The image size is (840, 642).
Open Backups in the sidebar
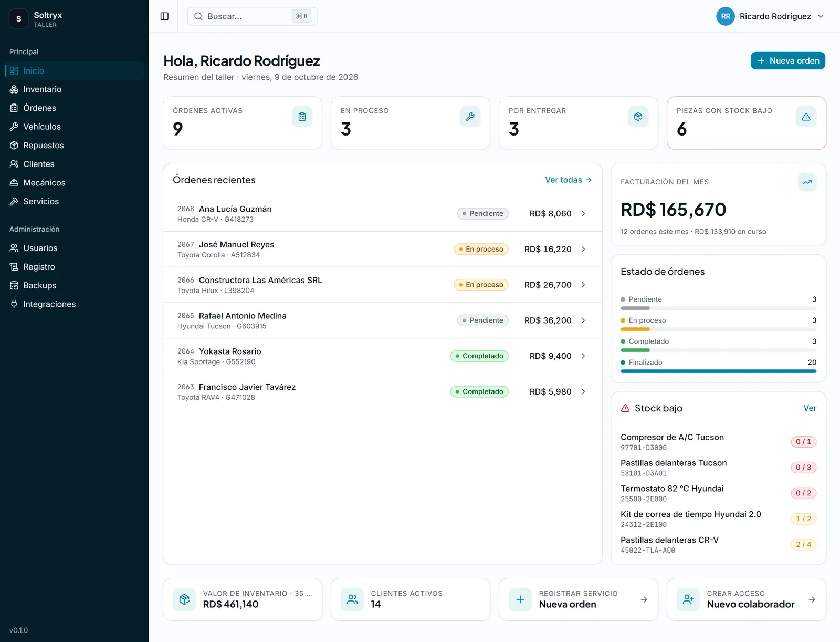click(x=74, y=285)
